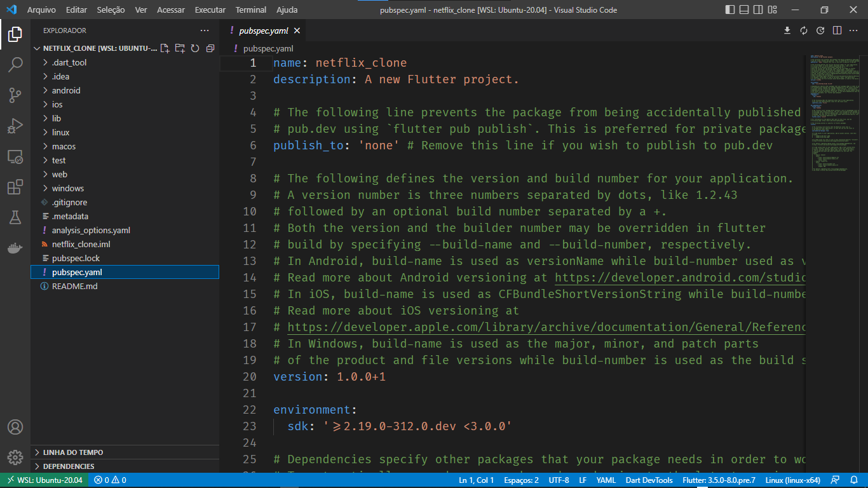This screenshot has width=868, height=488.
Task: Click the Get Packages download icon
Action: pyautogui.click(x=787, y=30)
